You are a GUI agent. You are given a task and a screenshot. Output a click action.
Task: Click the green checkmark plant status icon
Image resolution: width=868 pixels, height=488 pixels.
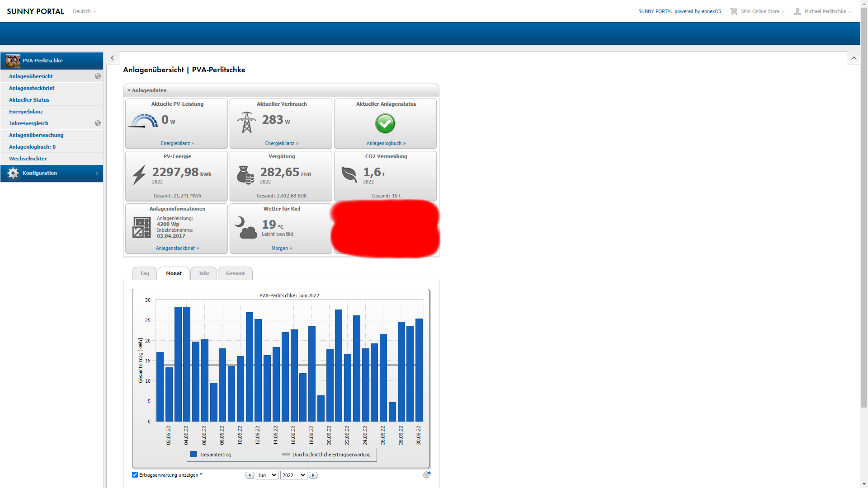point(385,123)
